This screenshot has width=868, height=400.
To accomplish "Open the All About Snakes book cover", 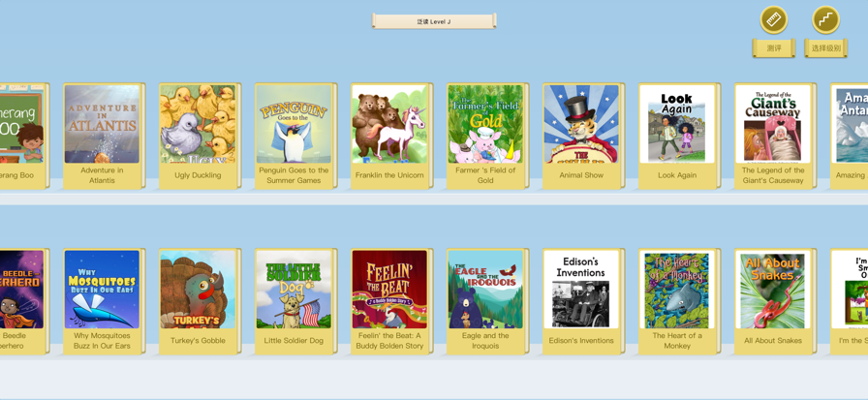I will click(772, 290).
